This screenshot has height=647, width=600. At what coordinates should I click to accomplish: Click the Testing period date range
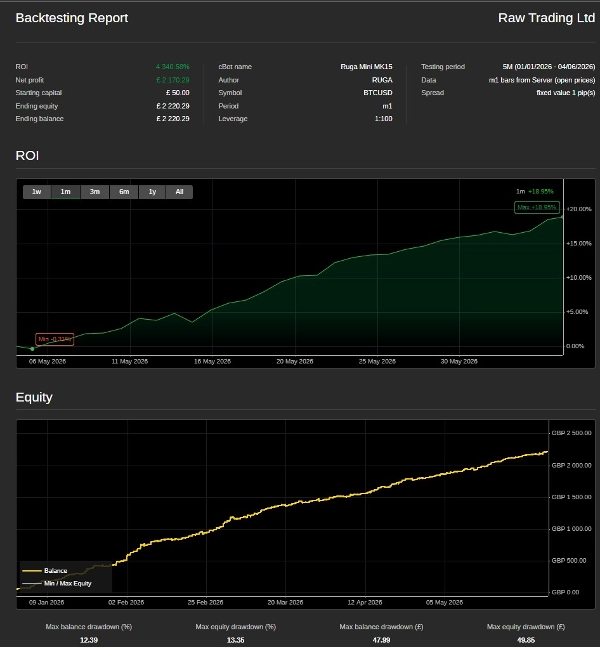point(549,67)
